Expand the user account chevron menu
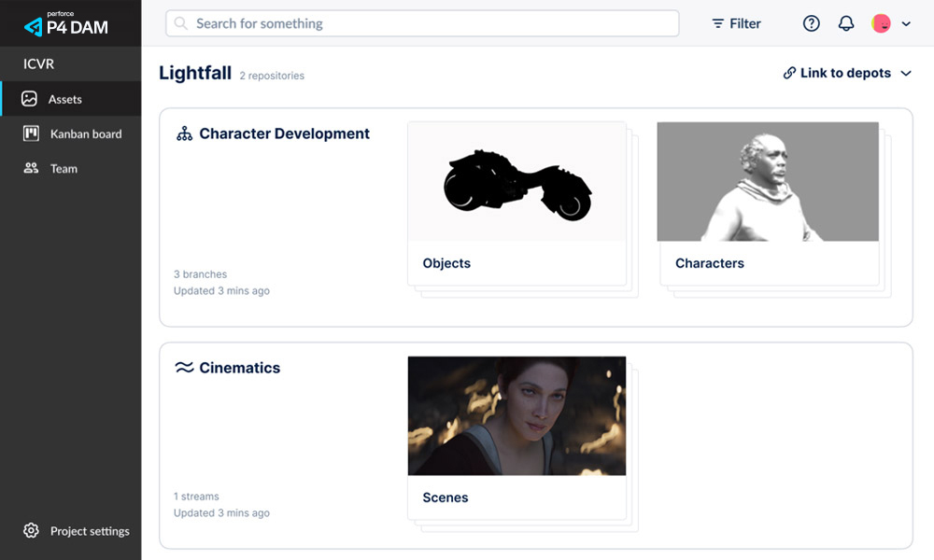934x560 pixels. coord(906,24)
